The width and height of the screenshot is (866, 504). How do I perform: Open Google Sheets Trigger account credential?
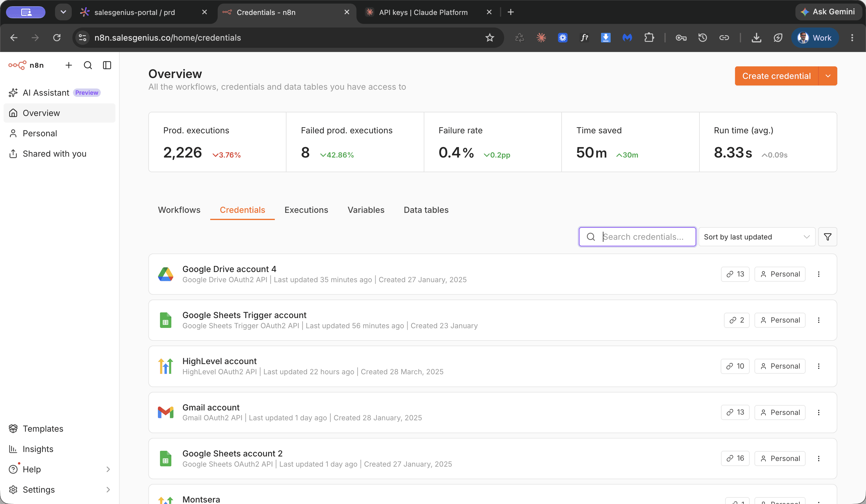pyautogui.click(x=493, y=320)
